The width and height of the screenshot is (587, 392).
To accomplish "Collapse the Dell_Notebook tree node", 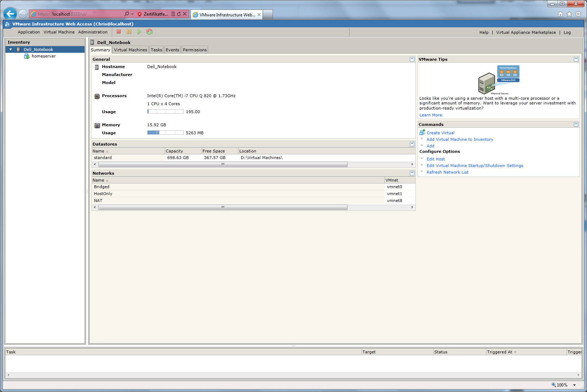I will tap(11, 50).
